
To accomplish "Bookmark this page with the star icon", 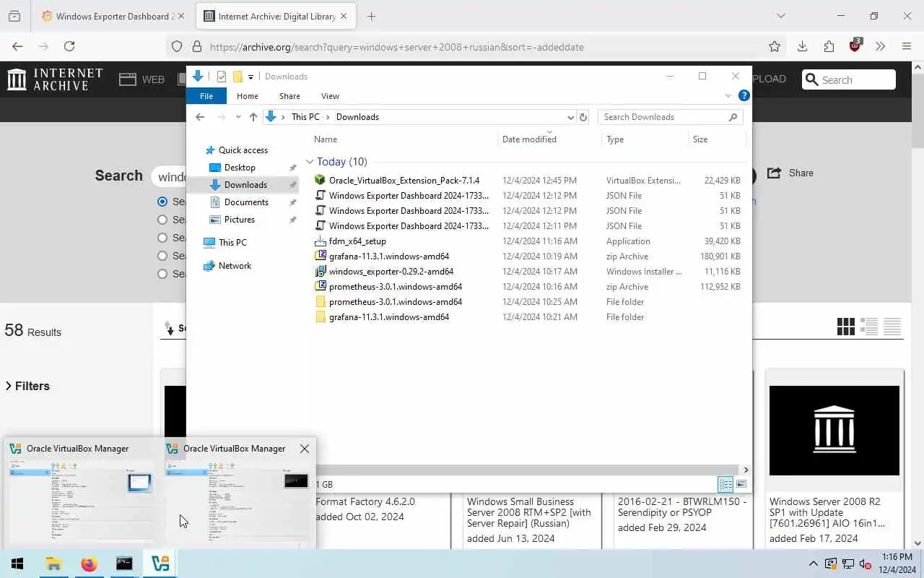I will tap(775, 46).
